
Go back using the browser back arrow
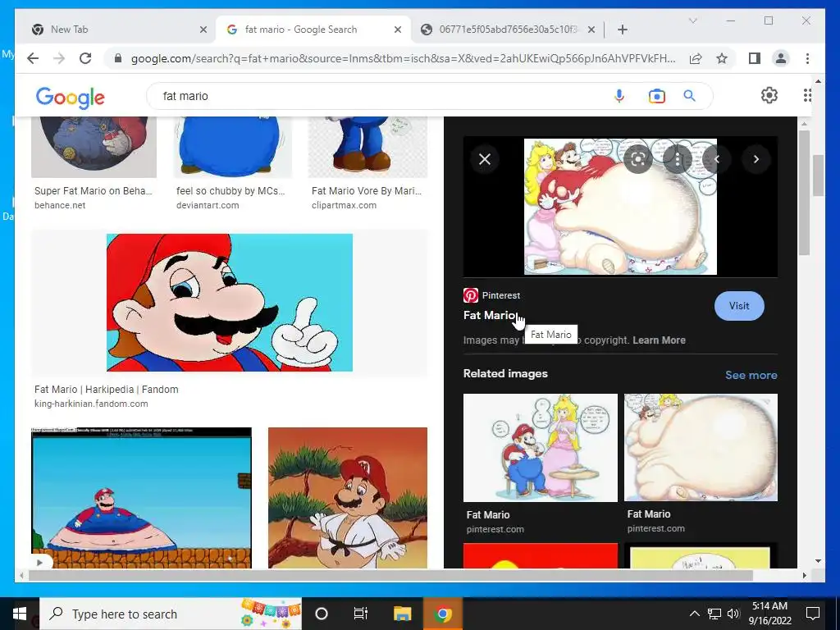tap(33, 58)
